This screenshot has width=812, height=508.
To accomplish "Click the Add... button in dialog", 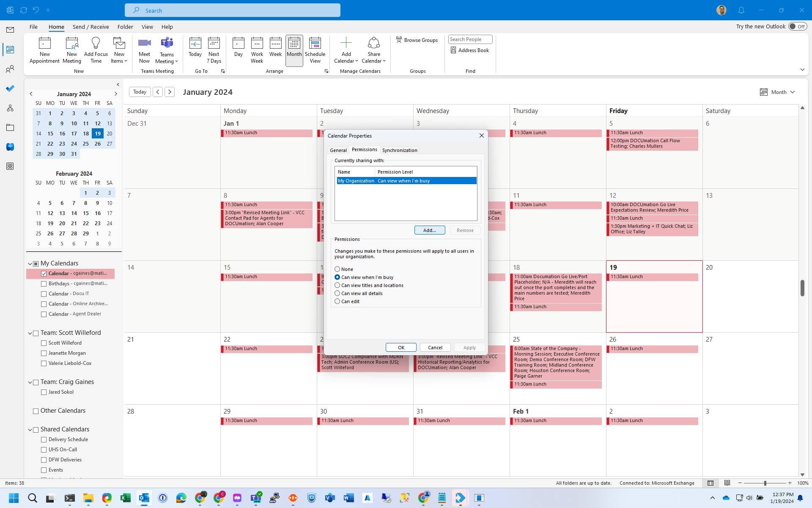I will (x=429, y=230).
